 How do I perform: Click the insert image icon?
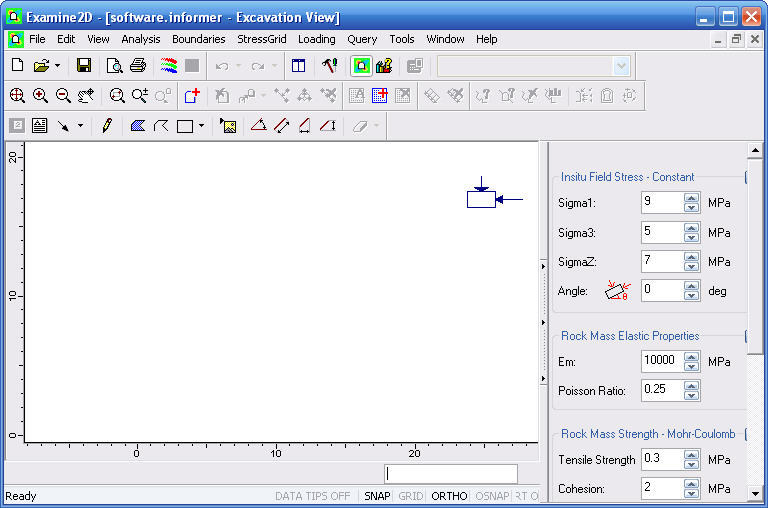click(x=228, y=126)
